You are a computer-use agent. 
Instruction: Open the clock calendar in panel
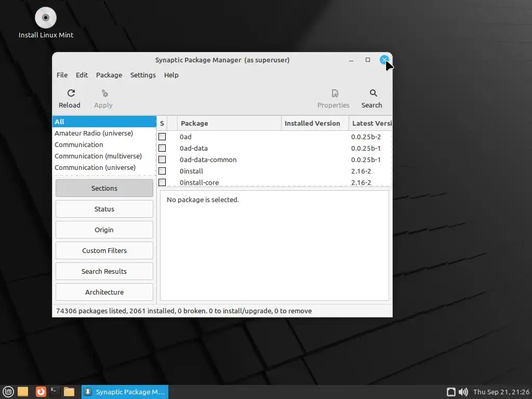tap(501, 392)
